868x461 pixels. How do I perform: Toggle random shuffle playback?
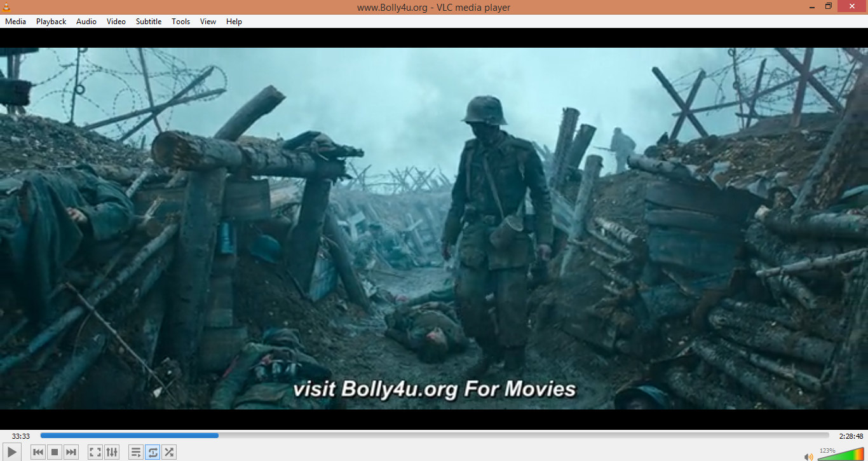click(169, 453)
